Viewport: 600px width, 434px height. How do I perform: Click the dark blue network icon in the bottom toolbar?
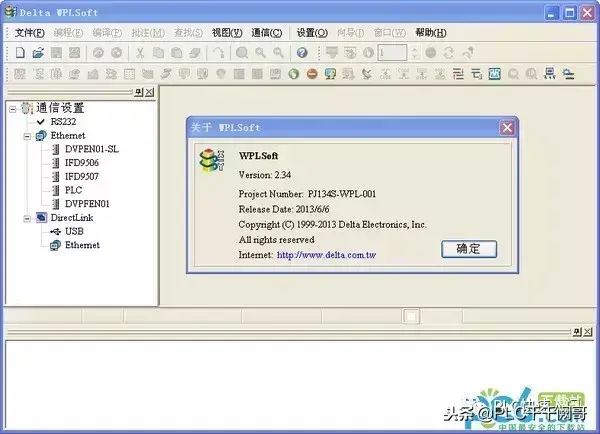click(550, 73)
